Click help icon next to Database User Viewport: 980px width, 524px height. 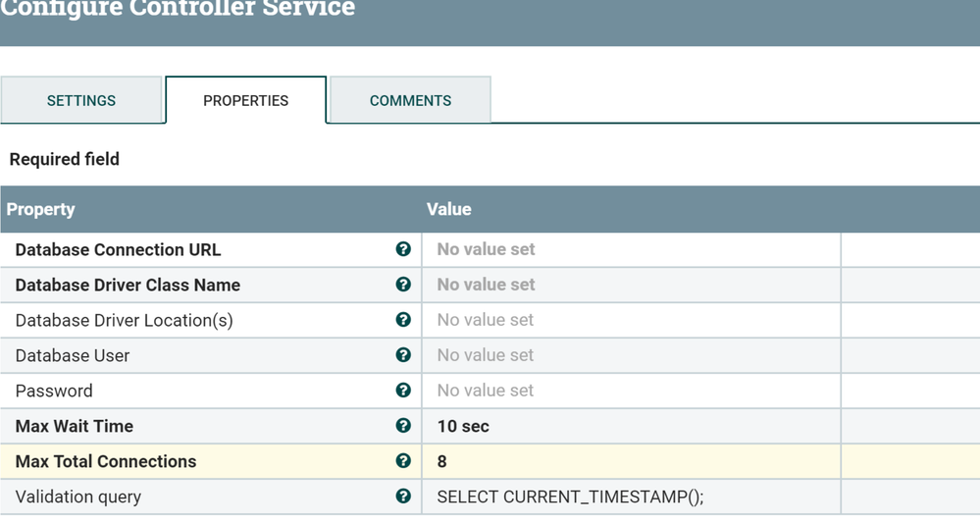403,355
